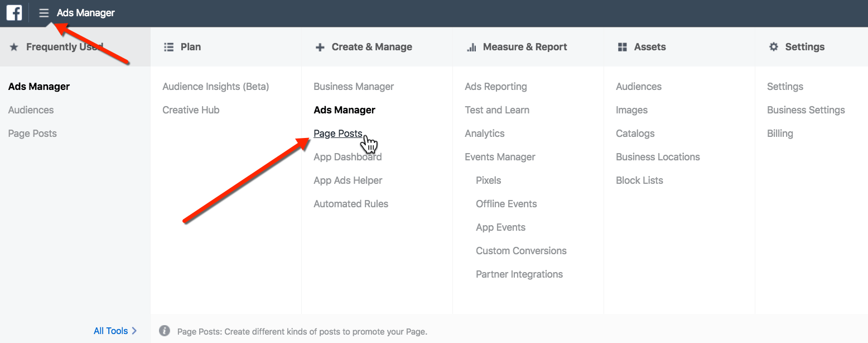Open the Page Posts link

(x=338, y=133)
